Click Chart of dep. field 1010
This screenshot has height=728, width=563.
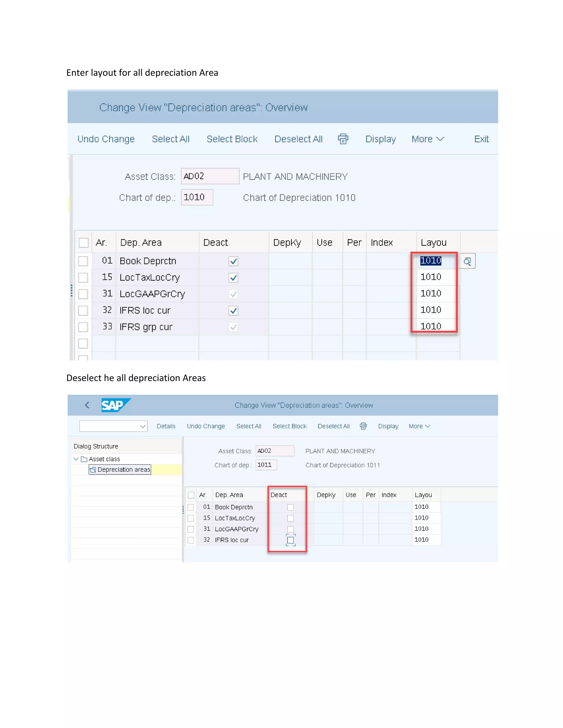197,197
